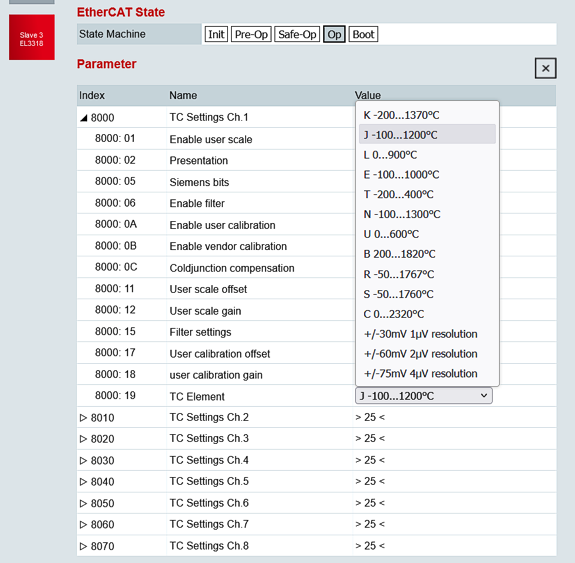
Task: Click the TC Element parameter name
Action: [197, 396]
